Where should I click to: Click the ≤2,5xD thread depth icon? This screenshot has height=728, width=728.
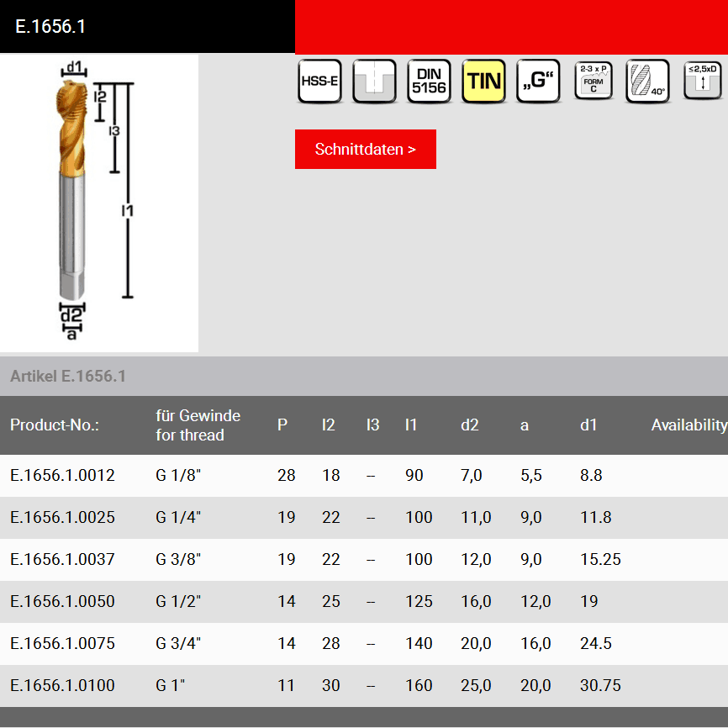coord(703,81)
